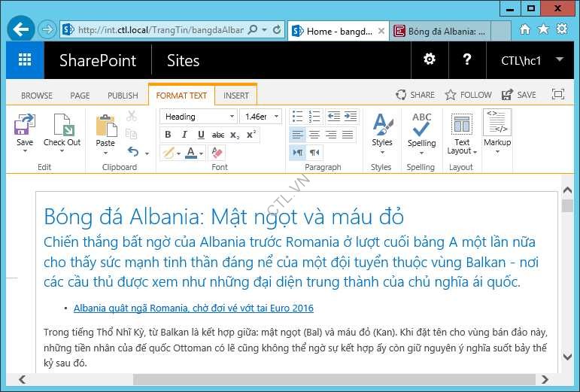Image resolution: width=580 pixels, height=392 pixels.
Task: Expand the Heading font dropdown
Action: point(231,117)
